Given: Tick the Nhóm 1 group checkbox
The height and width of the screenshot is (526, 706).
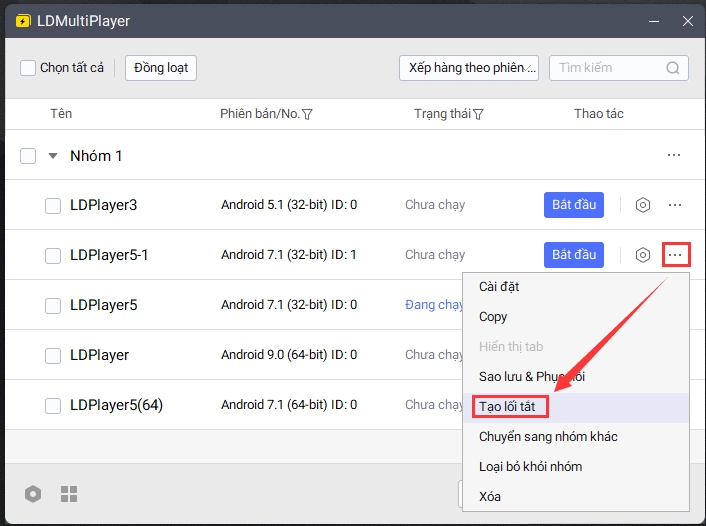Looking at the screenshot, I should click(28, 156).
